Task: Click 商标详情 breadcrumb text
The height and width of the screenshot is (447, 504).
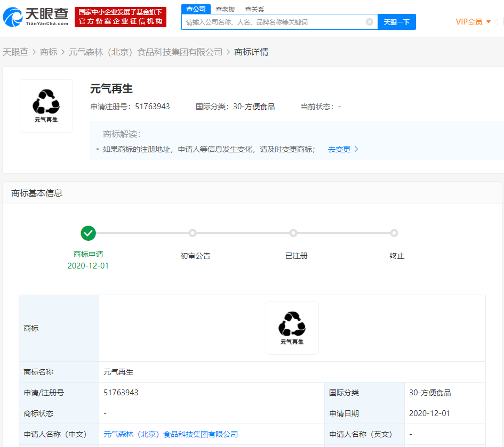Action: click(x=251, y=52)
